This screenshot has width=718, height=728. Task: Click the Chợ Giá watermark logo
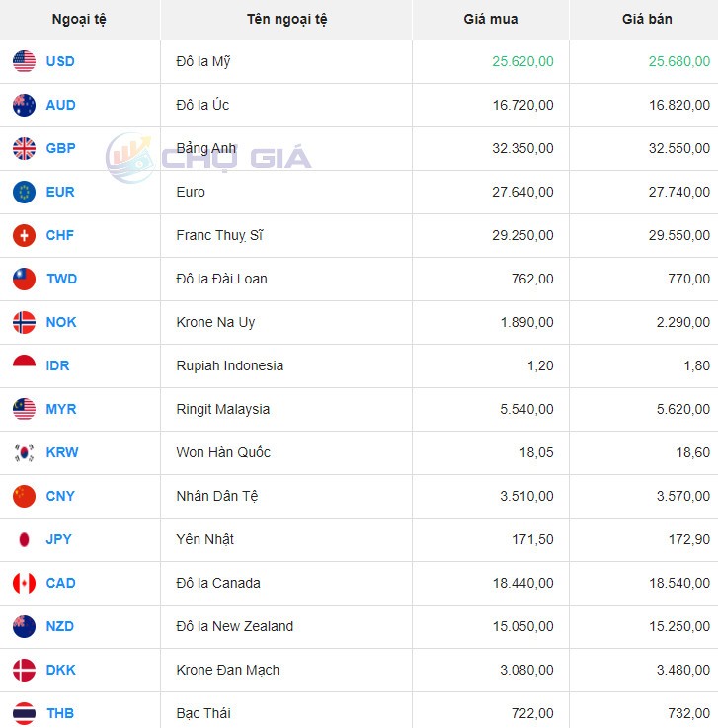click(x=208, y=158)
